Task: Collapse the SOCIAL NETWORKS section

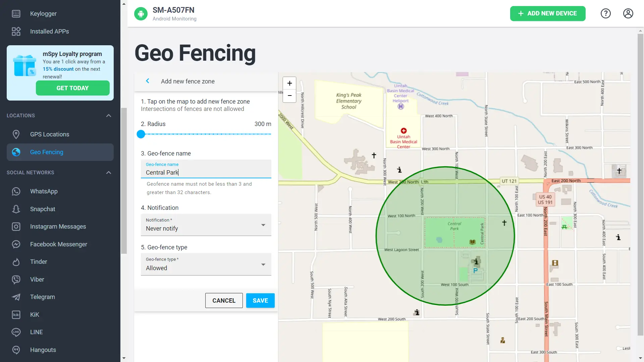Action: tap(109, 173)
